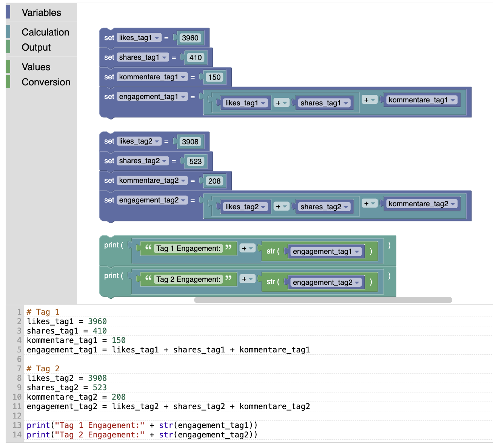
Task: Edit the number field showing 523
Action: click(x=195, y=161)
